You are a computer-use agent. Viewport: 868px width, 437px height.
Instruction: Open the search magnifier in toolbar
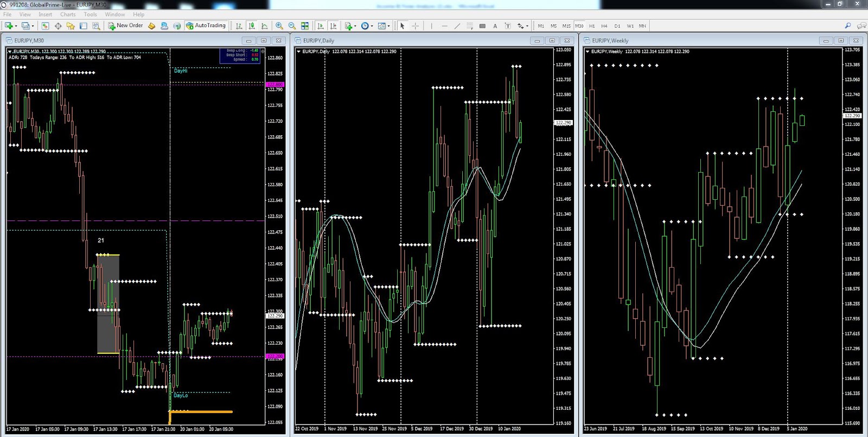point(848,26)
